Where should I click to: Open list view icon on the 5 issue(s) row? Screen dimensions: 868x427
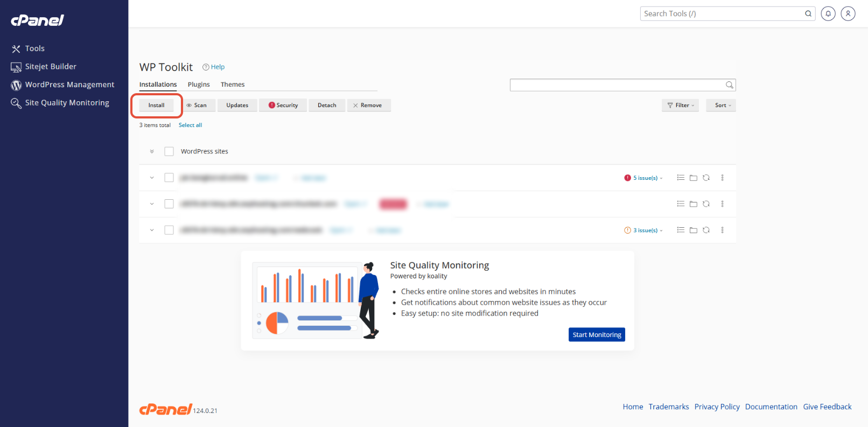coord(681,178)
